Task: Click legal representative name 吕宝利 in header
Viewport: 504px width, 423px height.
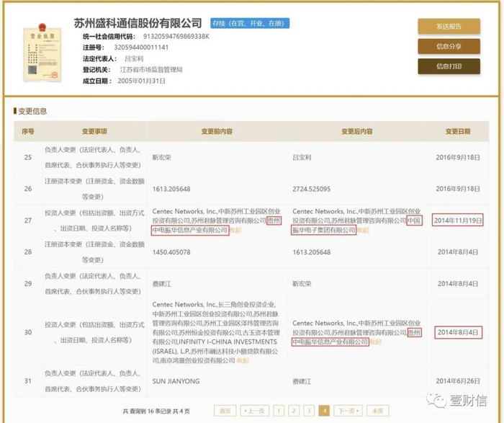Action: 134,58
